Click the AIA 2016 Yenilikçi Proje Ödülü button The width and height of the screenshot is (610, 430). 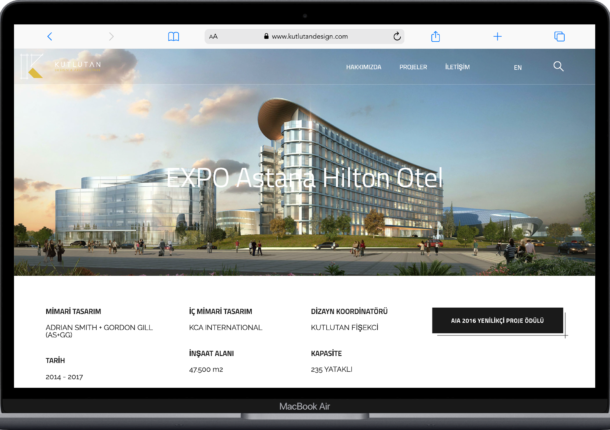coord(497,320)
